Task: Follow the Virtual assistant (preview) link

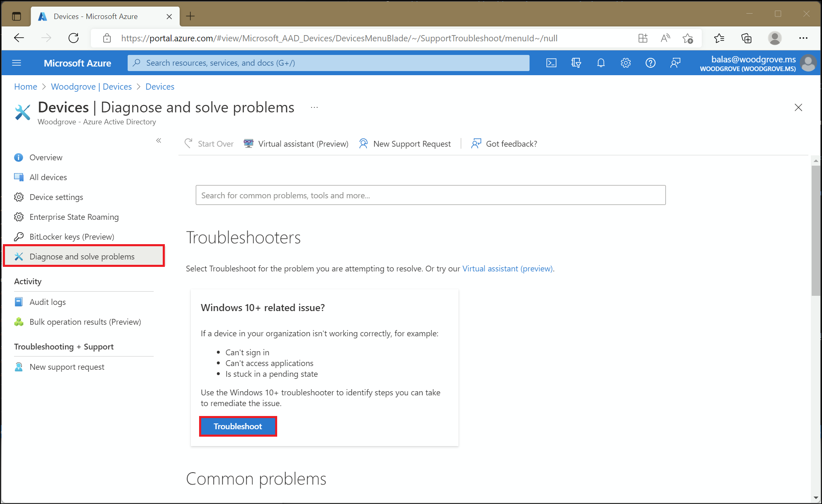Action: click(x=508, y=269)
